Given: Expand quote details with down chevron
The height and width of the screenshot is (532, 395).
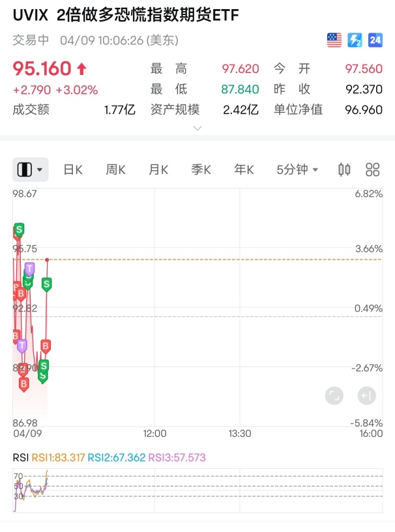Looking at the screenshot, I should [197, 128].
